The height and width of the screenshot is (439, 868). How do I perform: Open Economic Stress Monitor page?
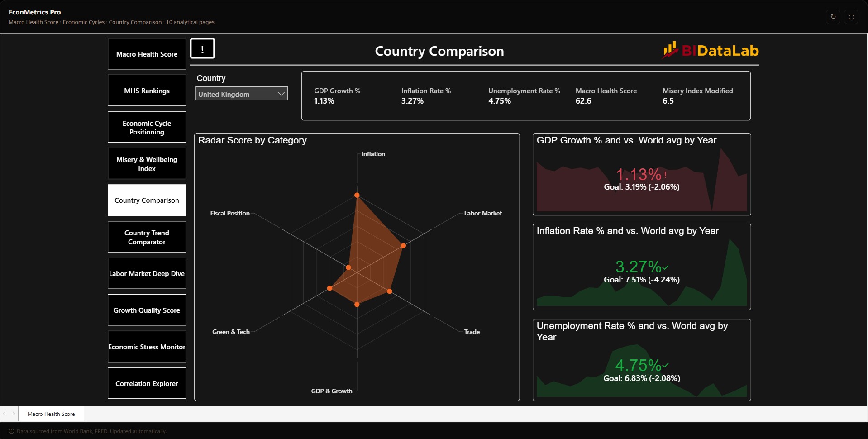tap(147, 347)
